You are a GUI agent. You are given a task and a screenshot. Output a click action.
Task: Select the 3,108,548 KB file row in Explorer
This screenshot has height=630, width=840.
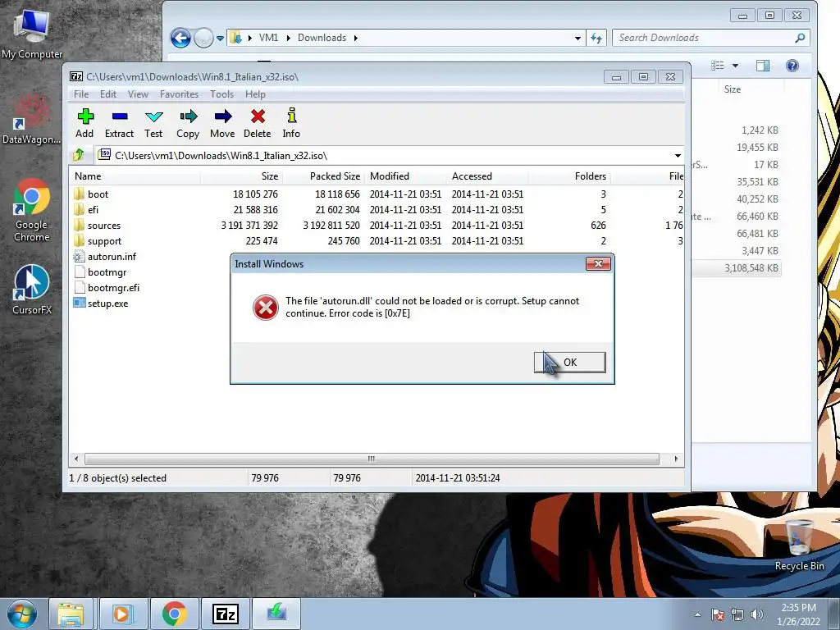tap(736, 268)
